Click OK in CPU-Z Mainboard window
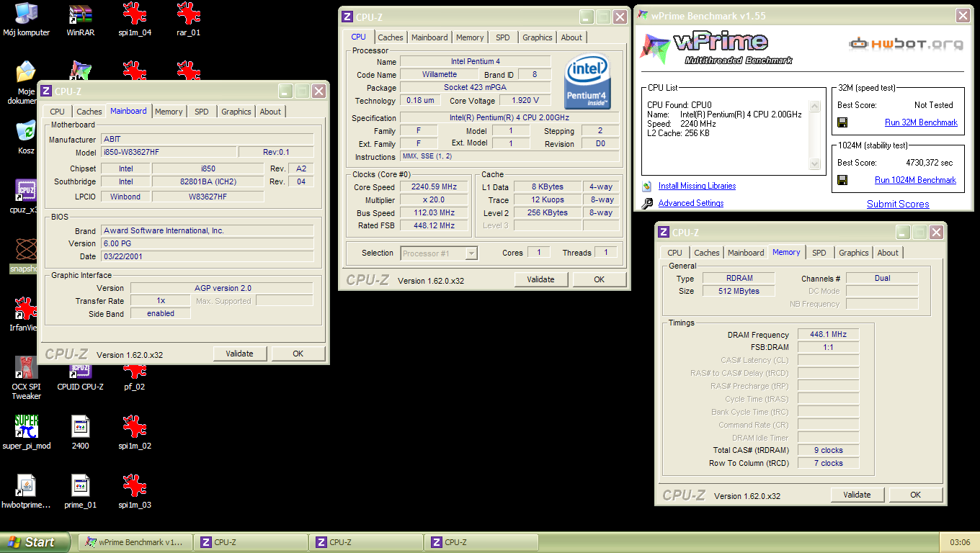The image size is (980, 553). pos(298,354)
